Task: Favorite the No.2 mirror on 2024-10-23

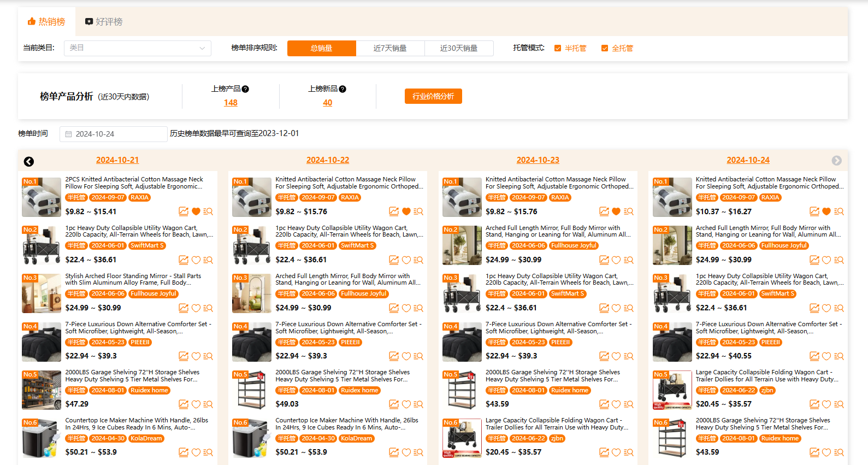Action: [616, 260]
